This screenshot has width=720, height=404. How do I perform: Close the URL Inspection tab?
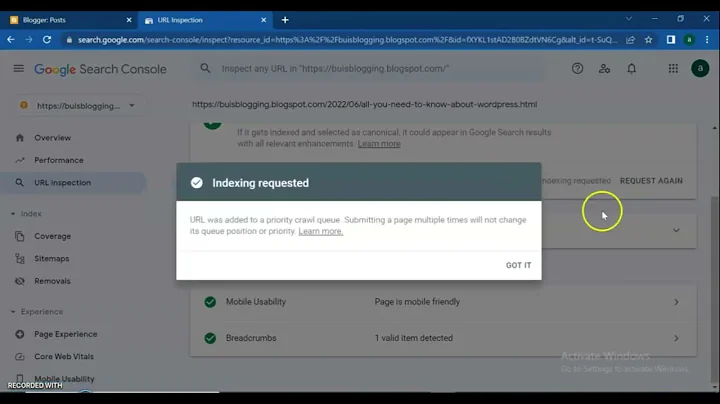264,20
